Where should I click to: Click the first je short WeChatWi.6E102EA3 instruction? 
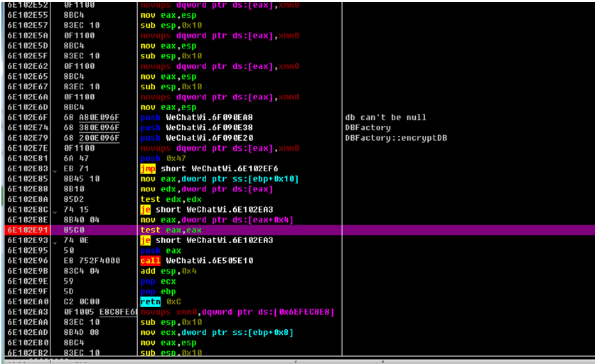point(207,210)
